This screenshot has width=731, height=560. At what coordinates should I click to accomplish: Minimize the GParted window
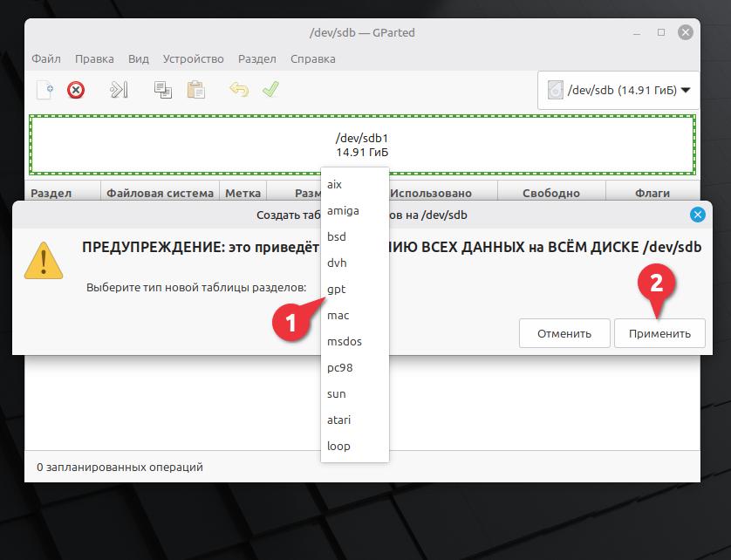[637, 33]
